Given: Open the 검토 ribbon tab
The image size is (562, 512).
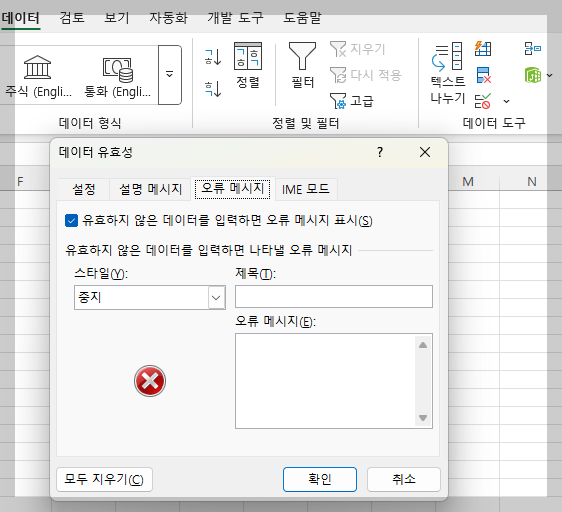Looking at the screenshot, I should (72, 18).
